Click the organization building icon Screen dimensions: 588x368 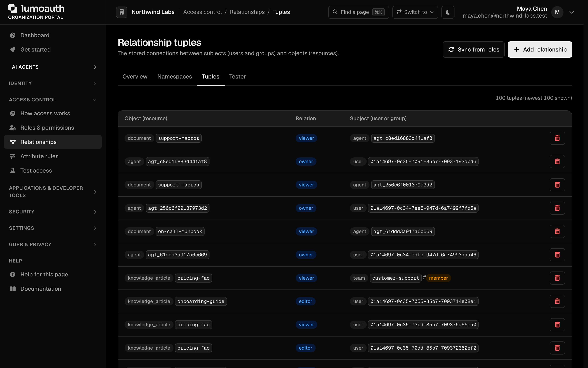(x=121, y=12)
